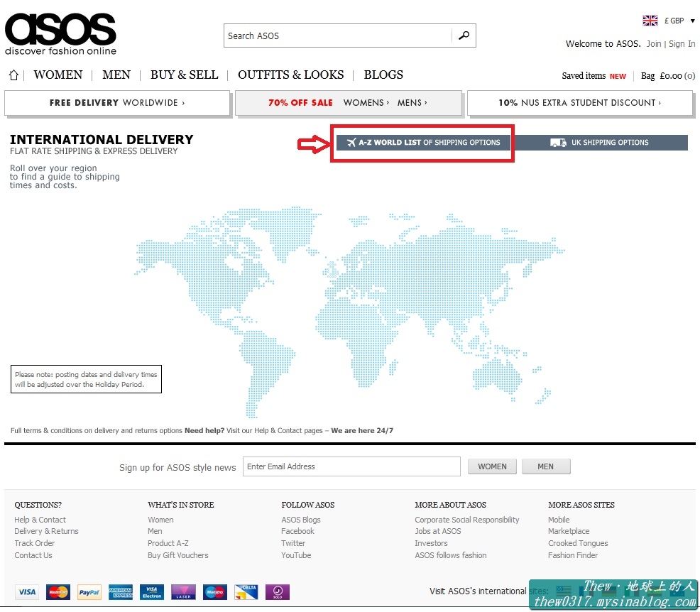Click the search magnifier icon
This screenshot has height=612, width=700.
464,35
